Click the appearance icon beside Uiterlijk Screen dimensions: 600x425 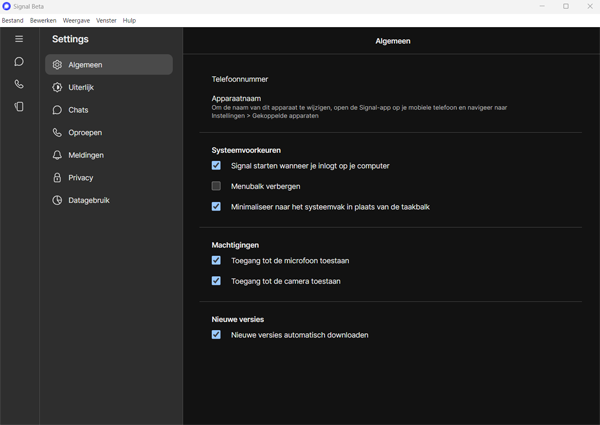[57, 87]
